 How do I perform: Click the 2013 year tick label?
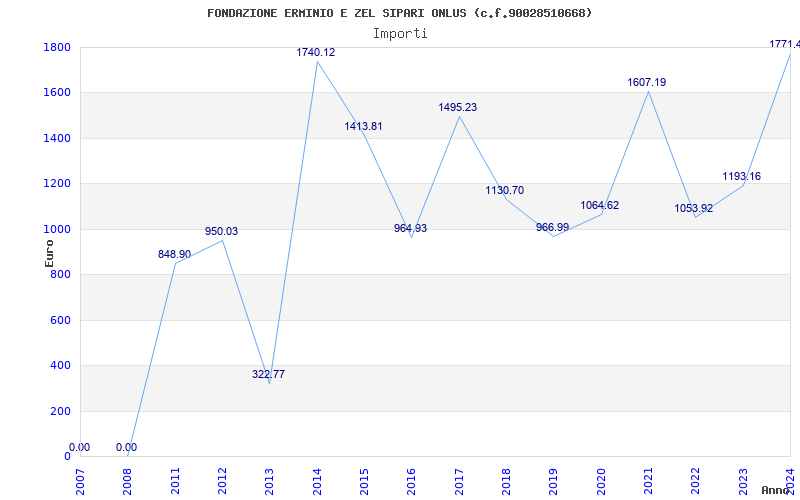click(269, 481)
